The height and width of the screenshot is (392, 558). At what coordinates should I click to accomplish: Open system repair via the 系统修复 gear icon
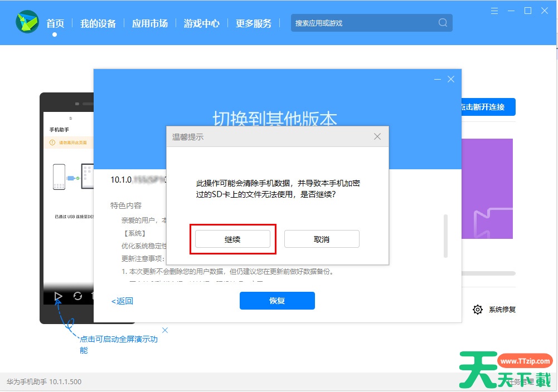pos(477,309)
